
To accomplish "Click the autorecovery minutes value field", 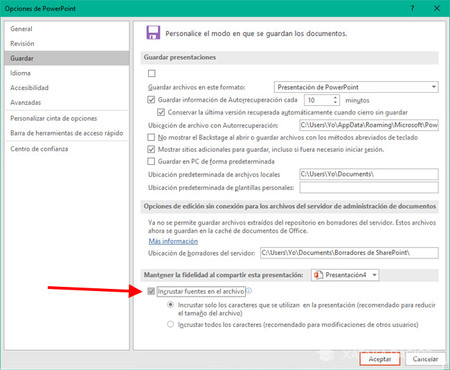I will point(318,100).
